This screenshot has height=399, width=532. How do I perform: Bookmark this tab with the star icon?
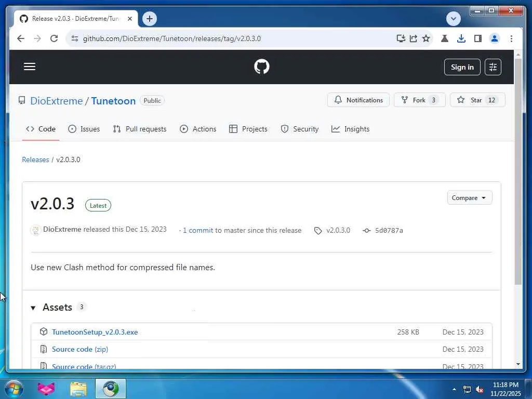coord(426,38)
